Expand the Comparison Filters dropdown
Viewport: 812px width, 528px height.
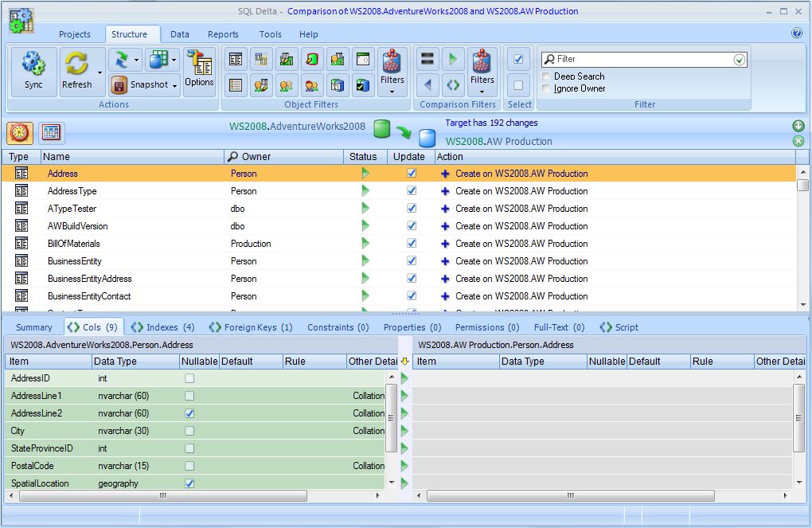pyautogui.click(x=482, y=92)
